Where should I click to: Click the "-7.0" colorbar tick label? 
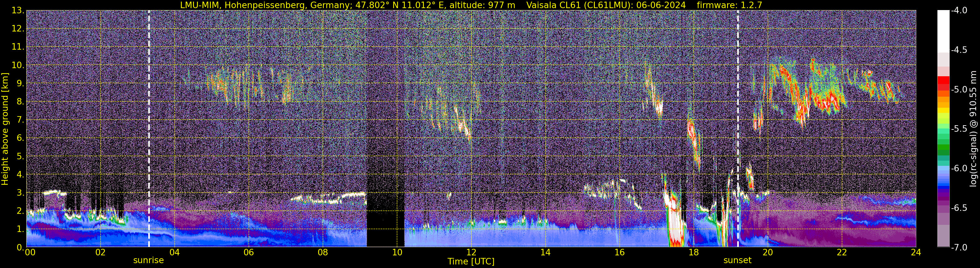pyautogui.click(x=959, y=248)
